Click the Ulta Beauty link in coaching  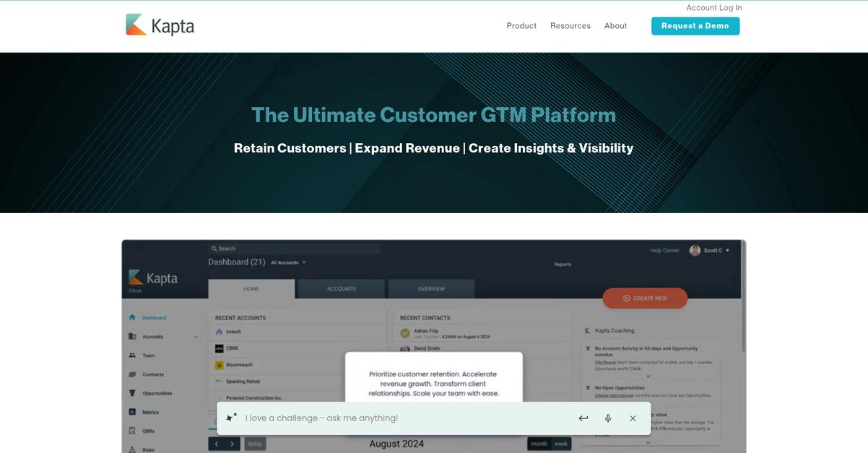(604, 362)
